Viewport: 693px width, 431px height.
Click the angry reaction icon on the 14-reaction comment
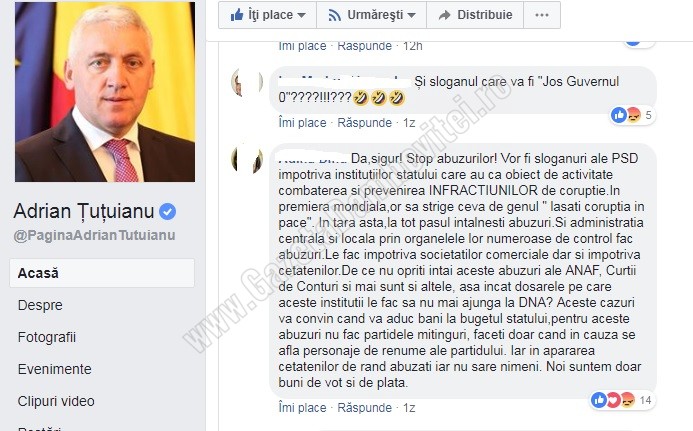(x=628, y=400)
